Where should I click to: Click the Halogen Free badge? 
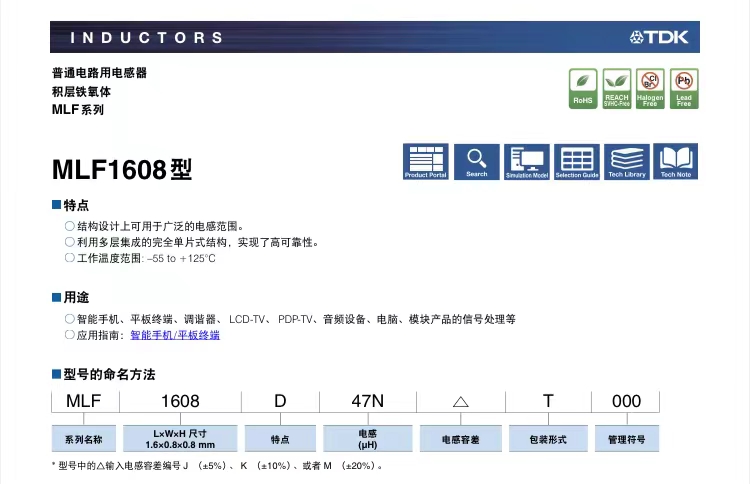click(x=650, y=88)
